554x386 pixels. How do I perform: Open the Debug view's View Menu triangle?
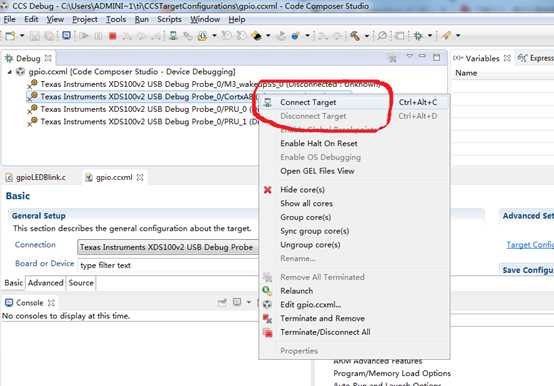409,56
